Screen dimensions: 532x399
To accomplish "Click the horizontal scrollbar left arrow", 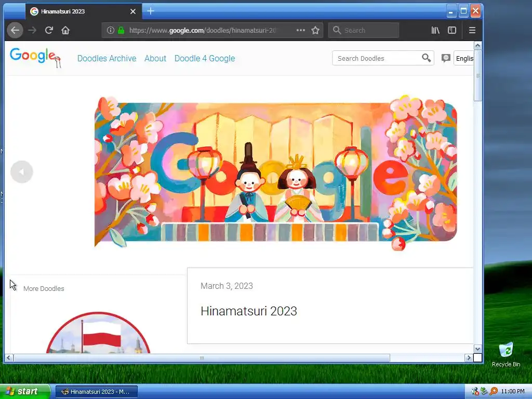I will [8, 357].
